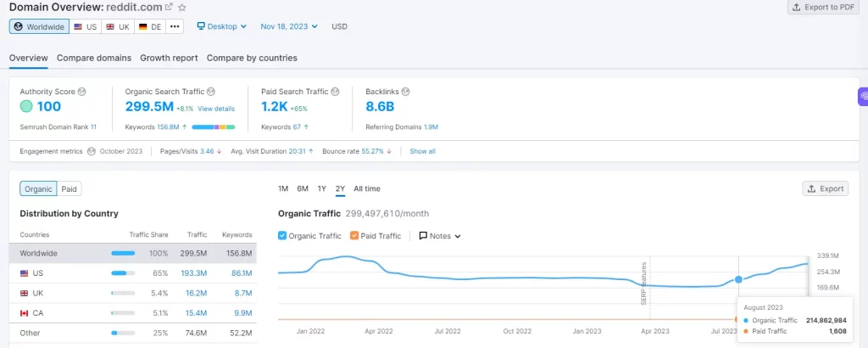Click Export to PDF button
This screenshot has width=868, height=348.
[823, 7]
